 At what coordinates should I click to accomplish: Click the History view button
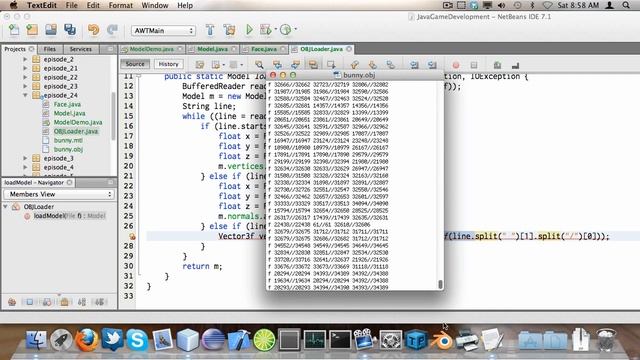click(168, 64)
